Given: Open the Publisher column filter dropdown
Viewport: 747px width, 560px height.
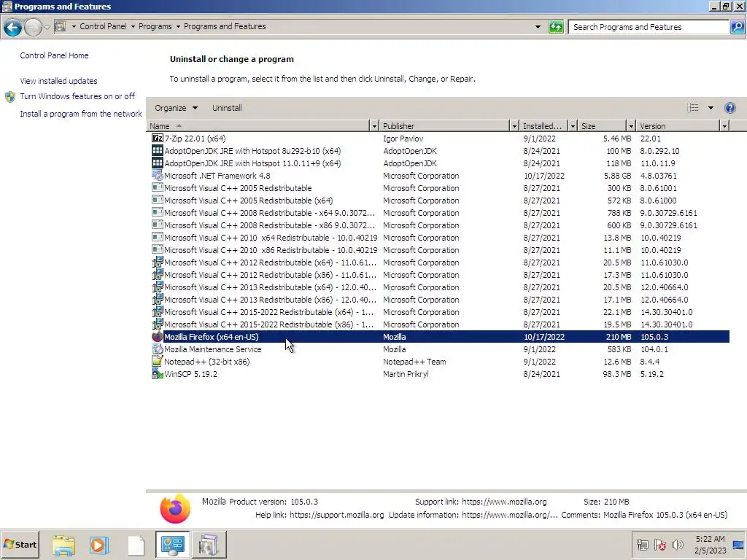Looking at the screenshot, I should (x=514, y=126).
